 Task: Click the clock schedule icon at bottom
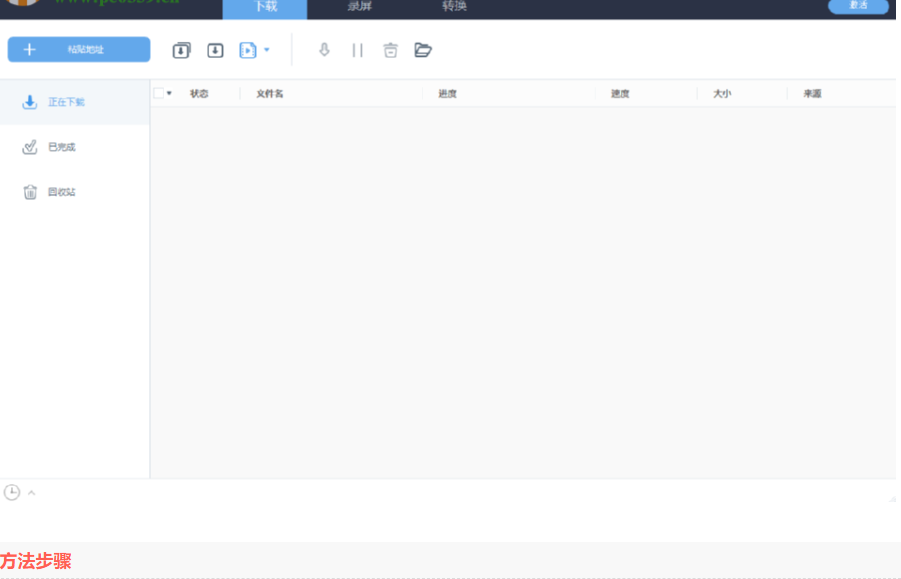tap(12, 492)
